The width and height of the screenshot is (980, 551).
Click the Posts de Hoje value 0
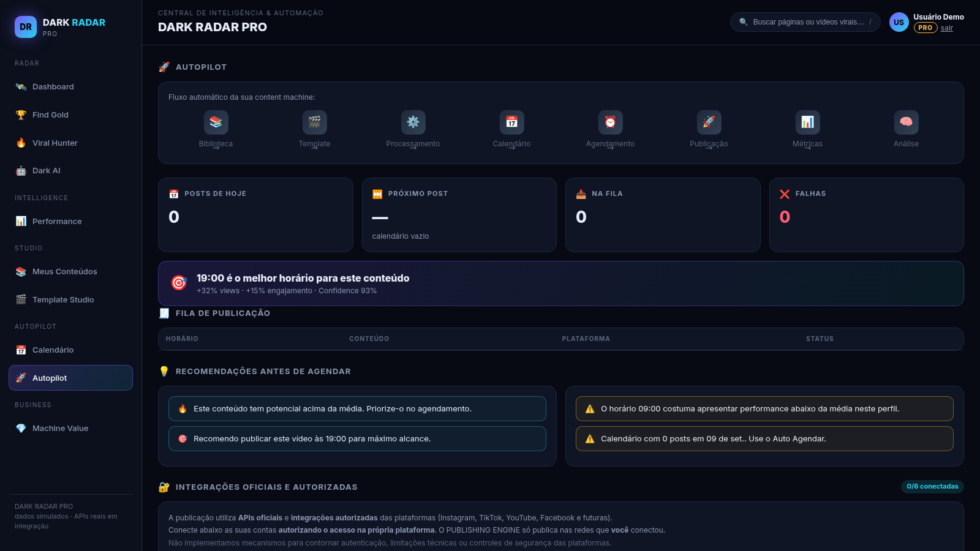pos(174,217)
